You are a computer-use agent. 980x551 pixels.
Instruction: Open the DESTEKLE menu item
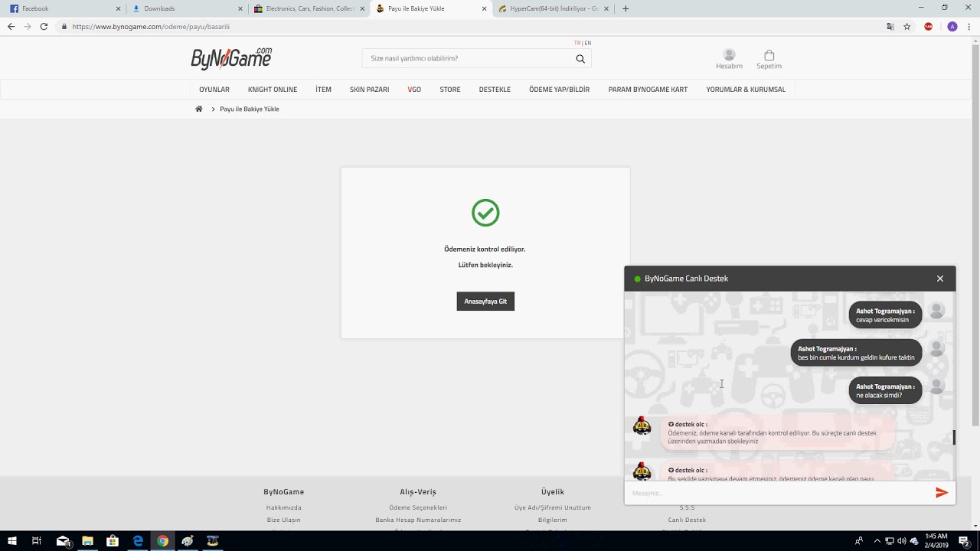click(495, 90)
